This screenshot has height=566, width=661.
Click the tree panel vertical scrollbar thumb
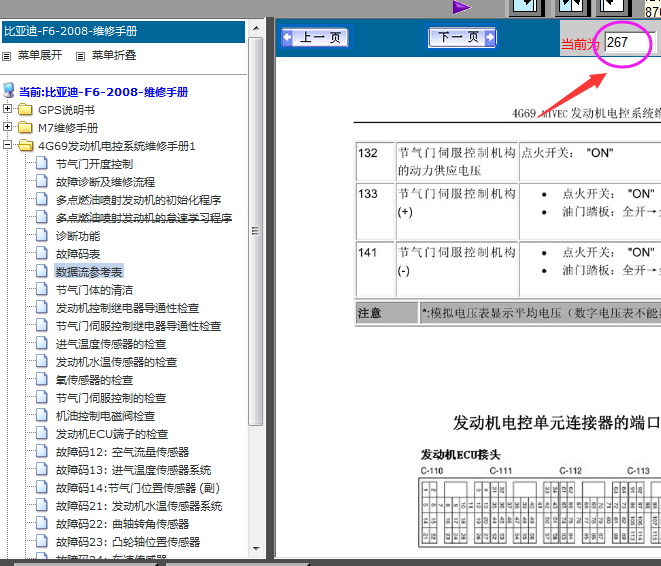256,231
